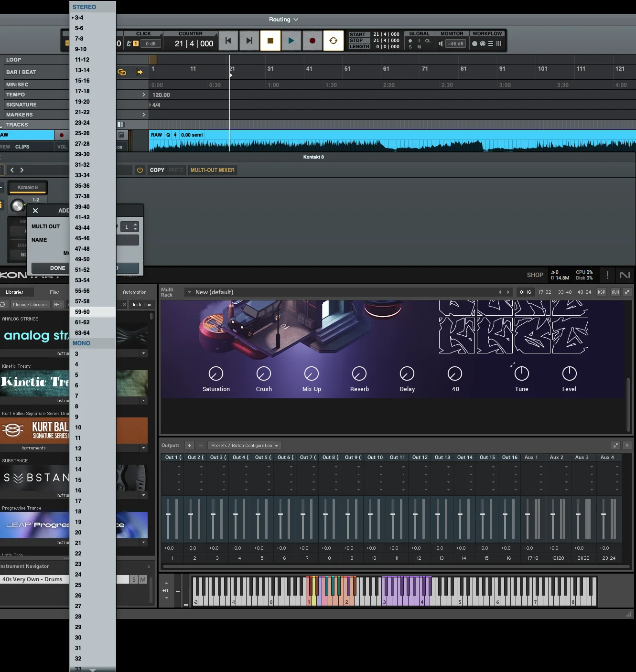Click the Reverb knob

coord(359,373)
